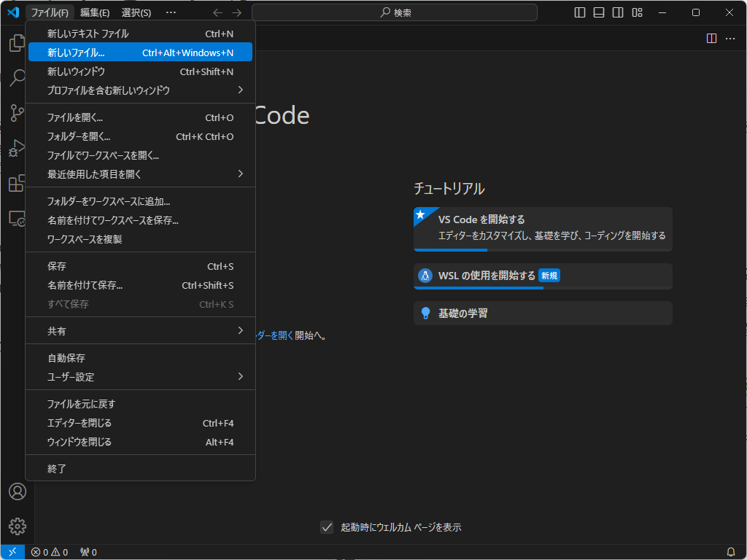Choose 名前を付けて保存... menu item

click(140, 285)
